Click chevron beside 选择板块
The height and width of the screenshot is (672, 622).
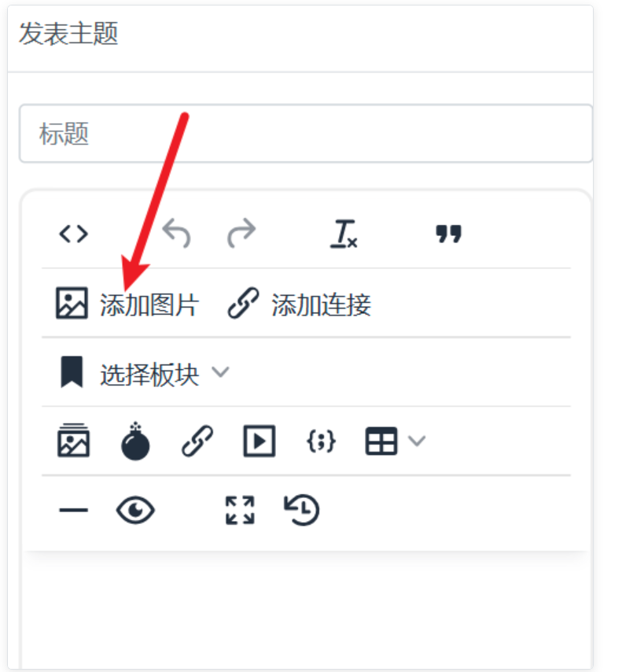221,371
